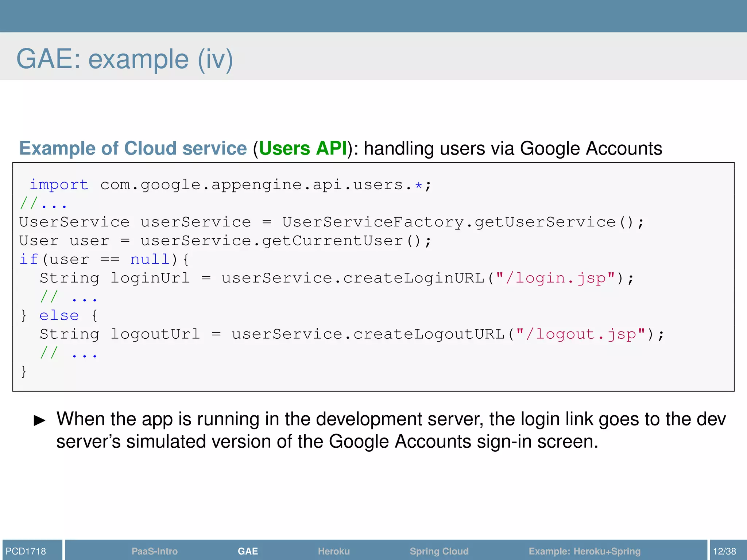This screenshot has height=560, width=747.
Task: Open the Spring Cloud section link
Action: click(x=439, y=551)
